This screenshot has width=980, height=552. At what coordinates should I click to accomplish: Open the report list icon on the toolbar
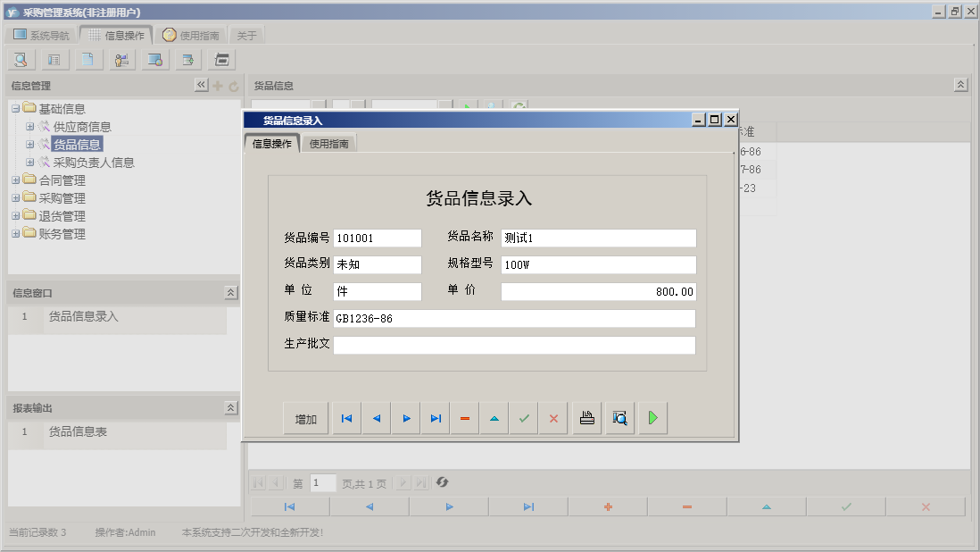(x=54, y=59)
